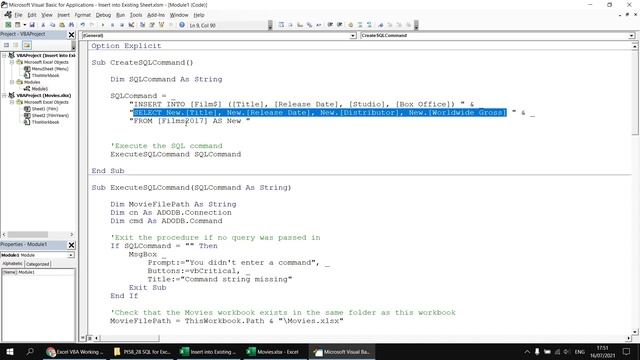Open the Object Browser icon
The width and height of the screenshot is (640, 360).
pyautogui.click(x=162, y=25)
